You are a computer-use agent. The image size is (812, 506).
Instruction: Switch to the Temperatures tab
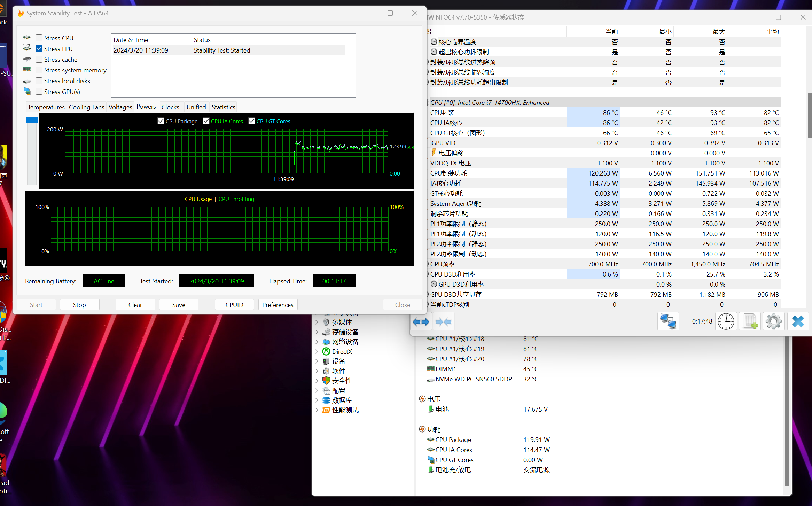click(x=46, y=107)
